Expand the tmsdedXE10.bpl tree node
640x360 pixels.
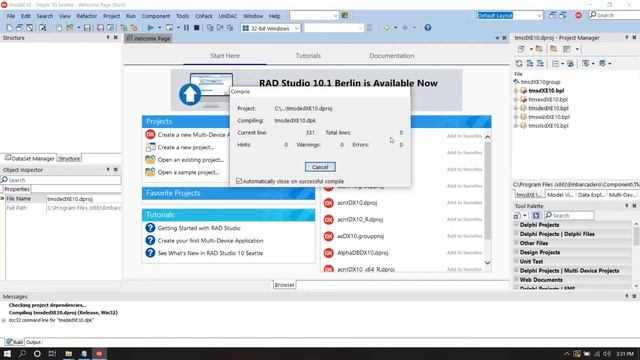(516, 108)
